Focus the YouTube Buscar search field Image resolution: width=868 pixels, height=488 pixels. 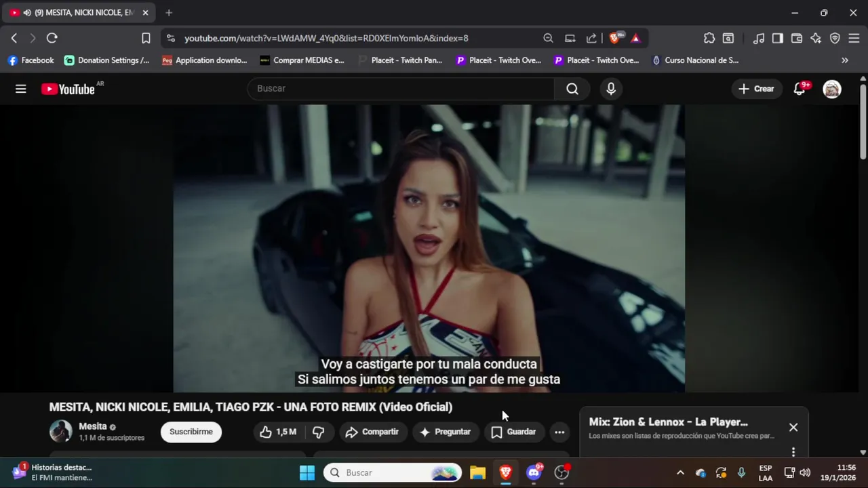[401, 89]
